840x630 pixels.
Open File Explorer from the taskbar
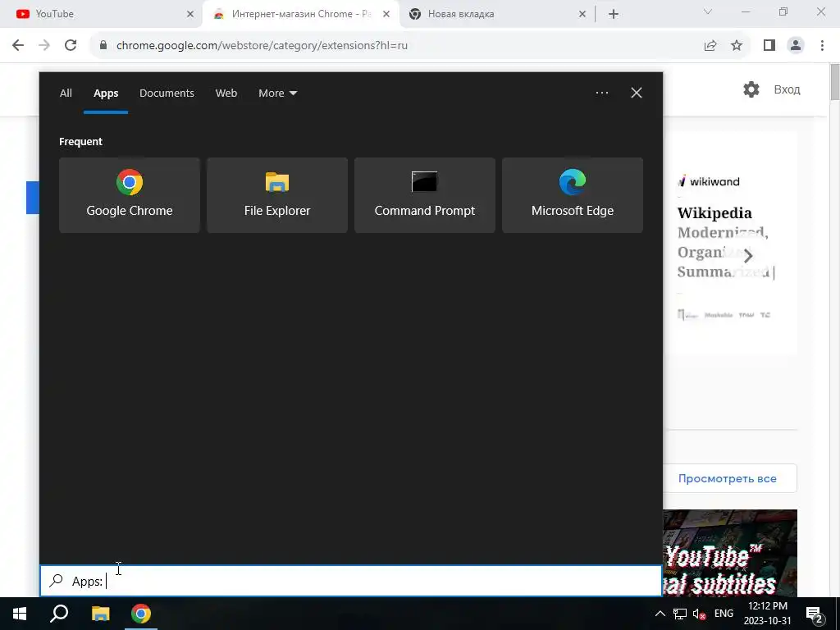100,614
